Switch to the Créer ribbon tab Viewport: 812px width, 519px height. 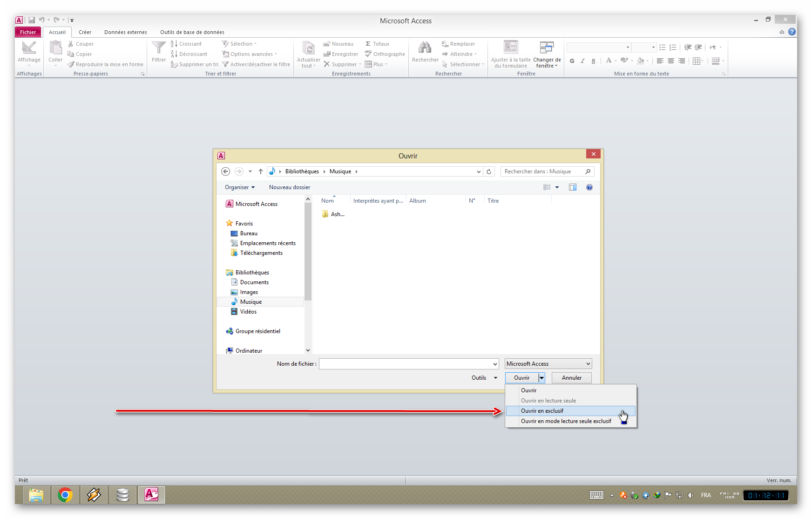tap(85, 32)
